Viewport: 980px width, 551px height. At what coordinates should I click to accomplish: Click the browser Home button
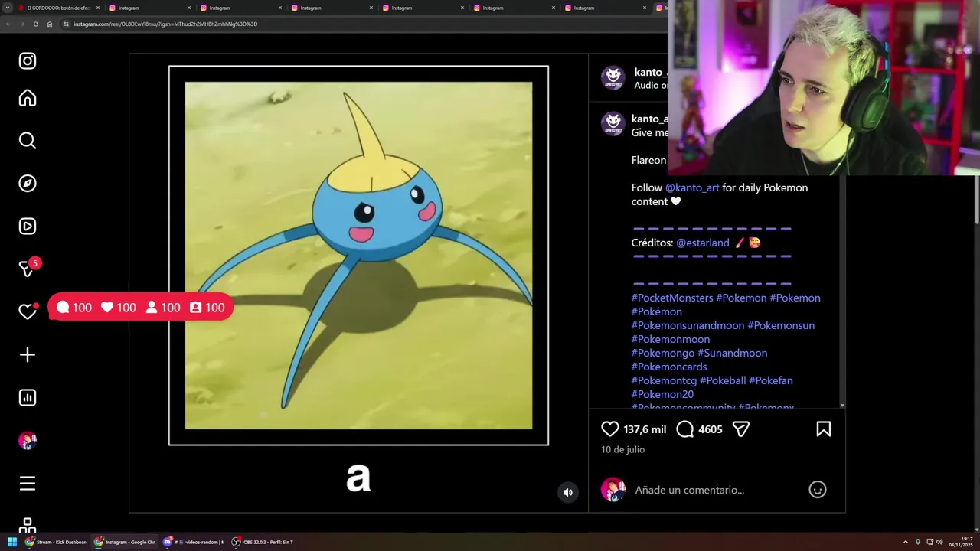click(50, 24)
